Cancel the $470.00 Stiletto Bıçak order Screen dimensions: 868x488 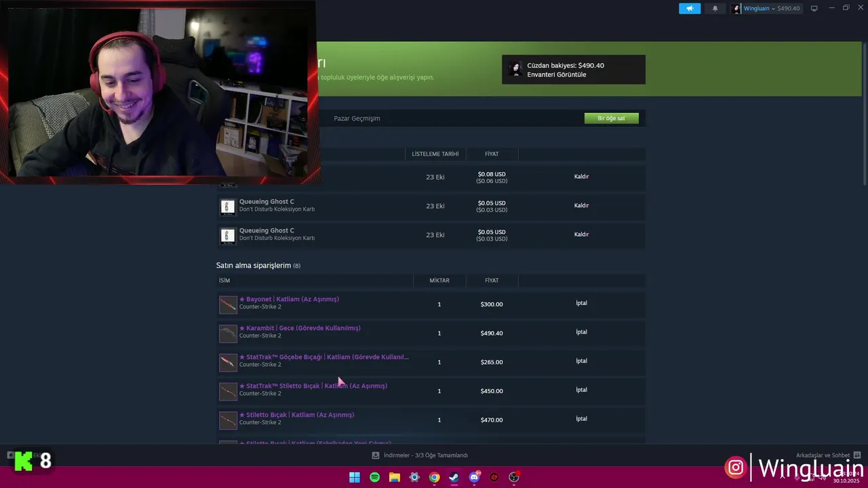(x=581, y=419)
